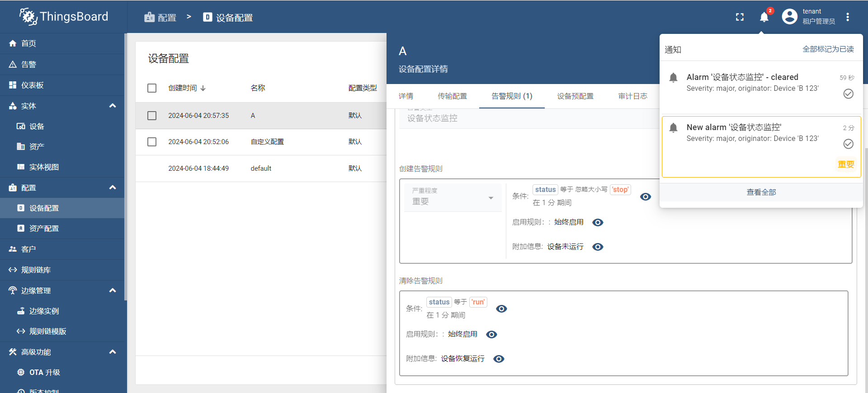Check the select-all header checkbox

coord(152,88)
